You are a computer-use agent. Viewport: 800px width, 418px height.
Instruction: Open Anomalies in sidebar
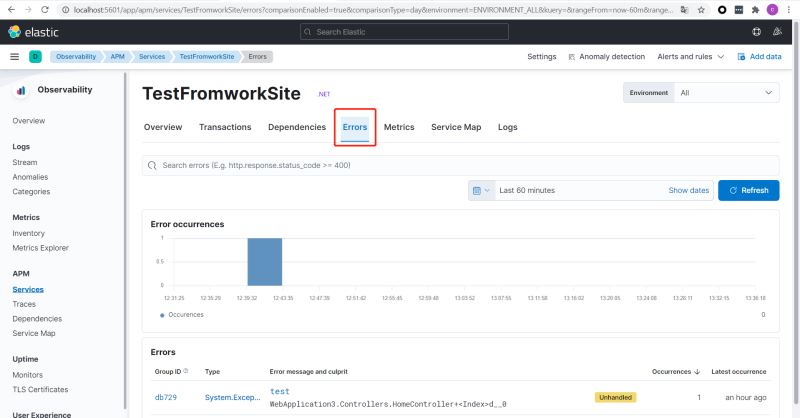(x=30, y=177)
